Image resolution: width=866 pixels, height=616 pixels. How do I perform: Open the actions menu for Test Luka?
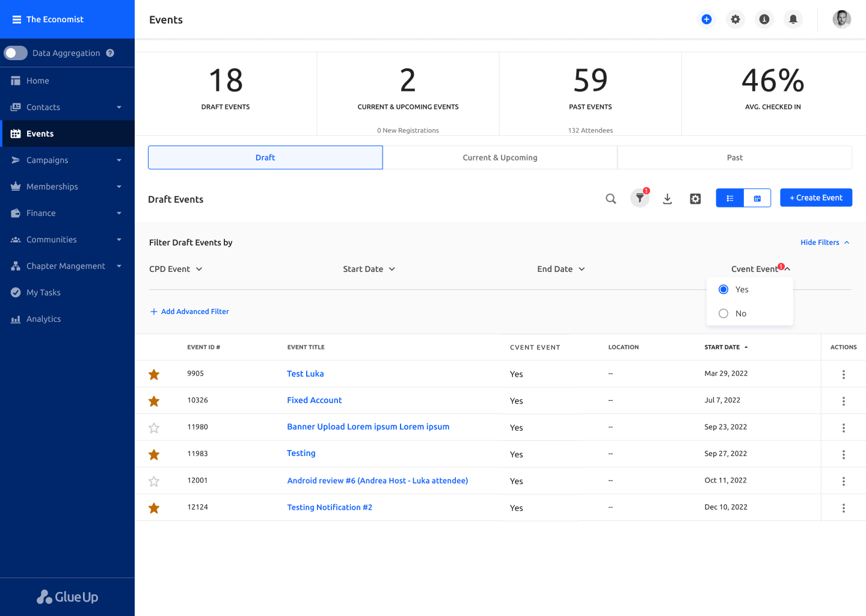pyautogui.click(x=843, y=374)
